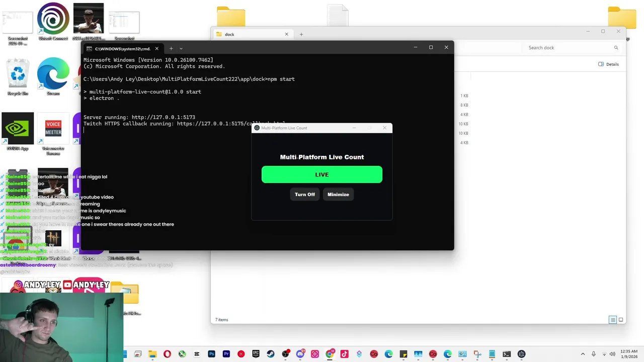Maximize the terminal window

tap(431, 47)
